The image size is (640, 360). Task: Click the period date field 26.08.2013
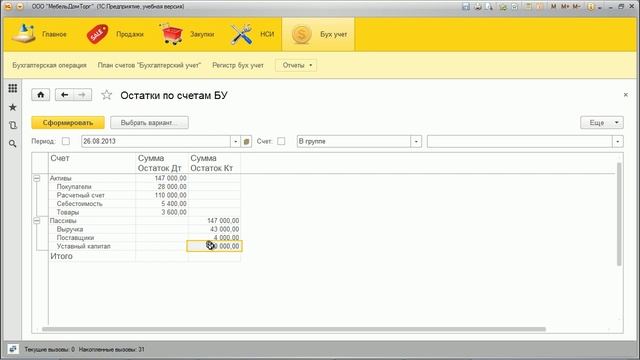pos(156,141)
